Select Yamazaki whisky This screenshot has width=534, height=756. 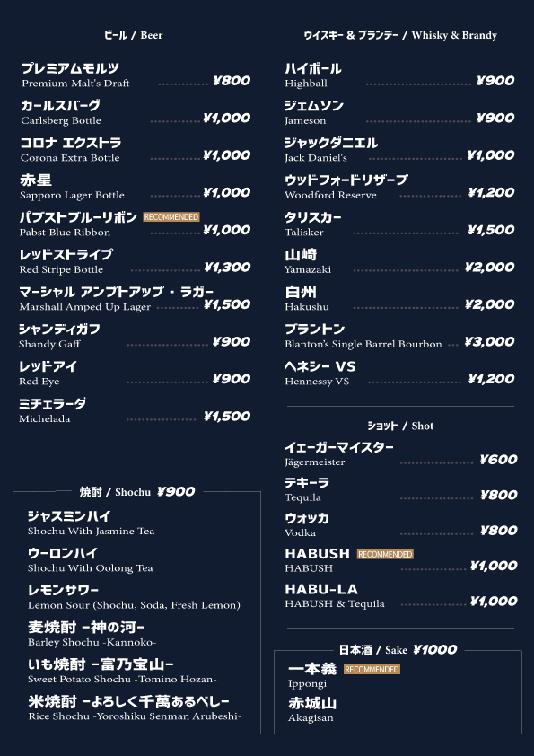click(399, 261)
